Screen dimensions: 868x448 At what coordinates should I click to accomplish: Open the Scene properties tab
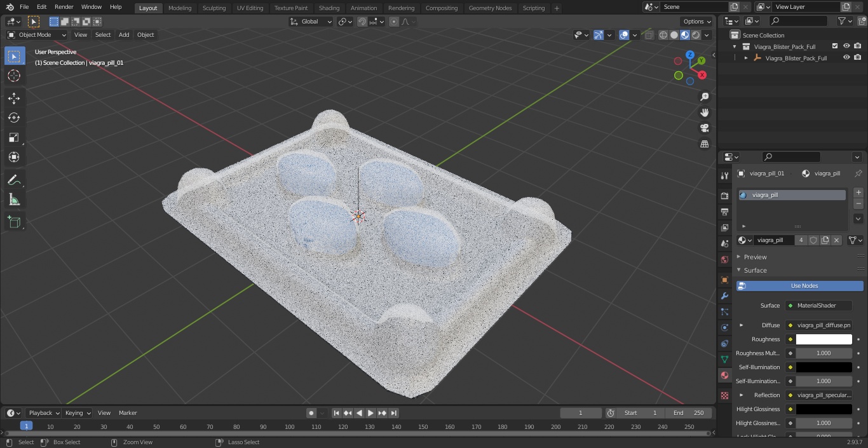[x=724, y=243]
